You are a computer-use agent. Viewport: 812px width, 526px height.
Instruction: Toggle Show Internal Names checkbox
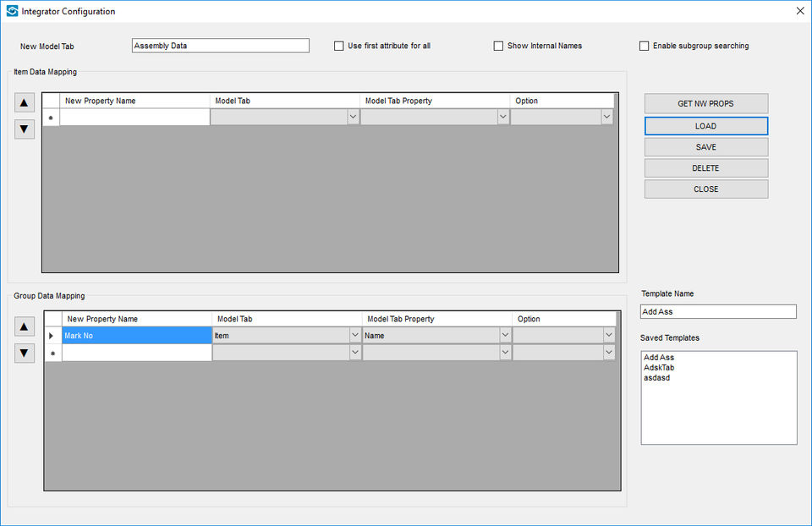click(499, 46)
